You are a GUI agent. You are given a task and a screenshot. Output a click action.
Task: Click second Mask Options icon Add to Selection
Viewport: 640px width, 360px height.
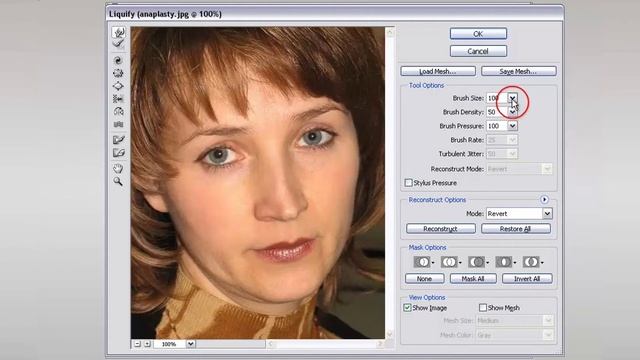click(x=450, y=262)
